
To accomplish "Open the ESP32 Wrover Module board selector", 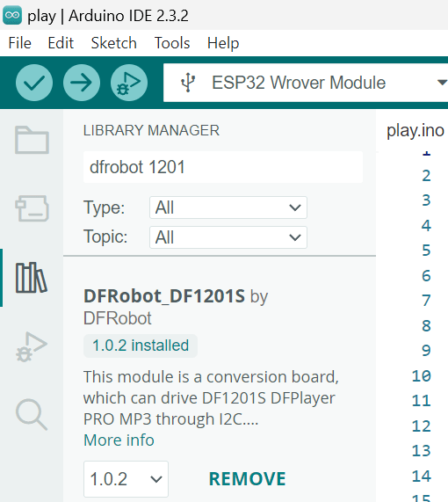I will (306, 83).
